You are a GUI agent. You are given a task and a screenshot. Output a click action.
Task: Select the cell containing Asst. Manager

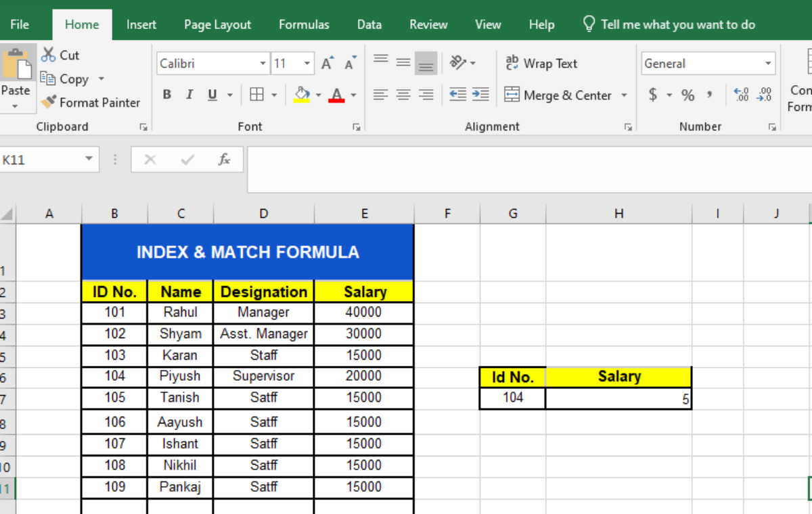tap(263, 333)
